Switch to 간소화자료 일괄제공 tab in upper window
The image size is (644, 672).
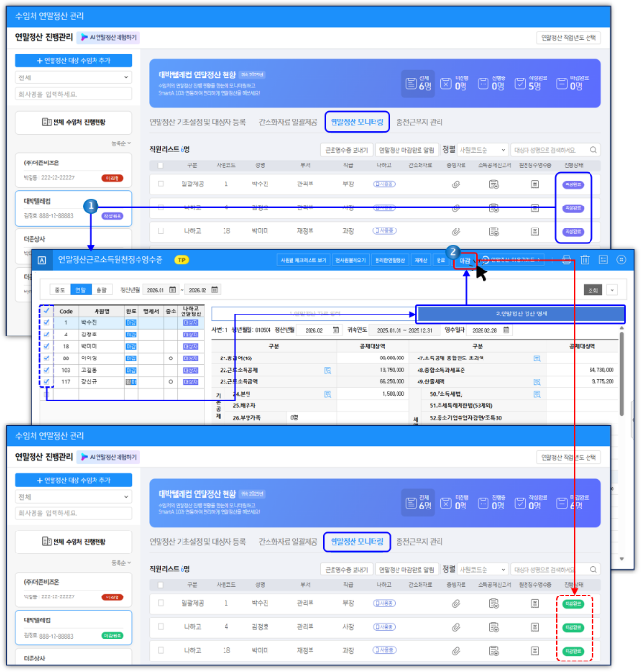coord(288,122)
